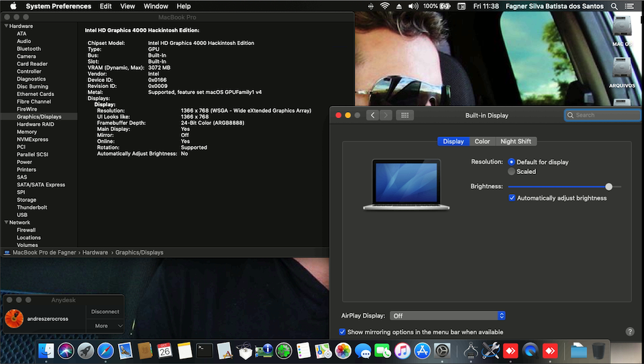
Task: Open Safari from the dock
Action: [x=105, y=350]
